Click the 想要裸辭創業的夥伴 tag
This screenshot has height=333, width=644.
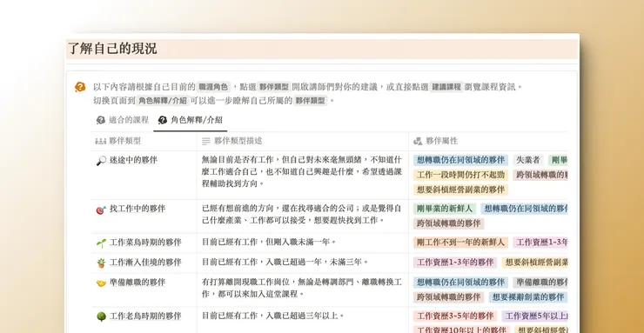tap(528, 297)
